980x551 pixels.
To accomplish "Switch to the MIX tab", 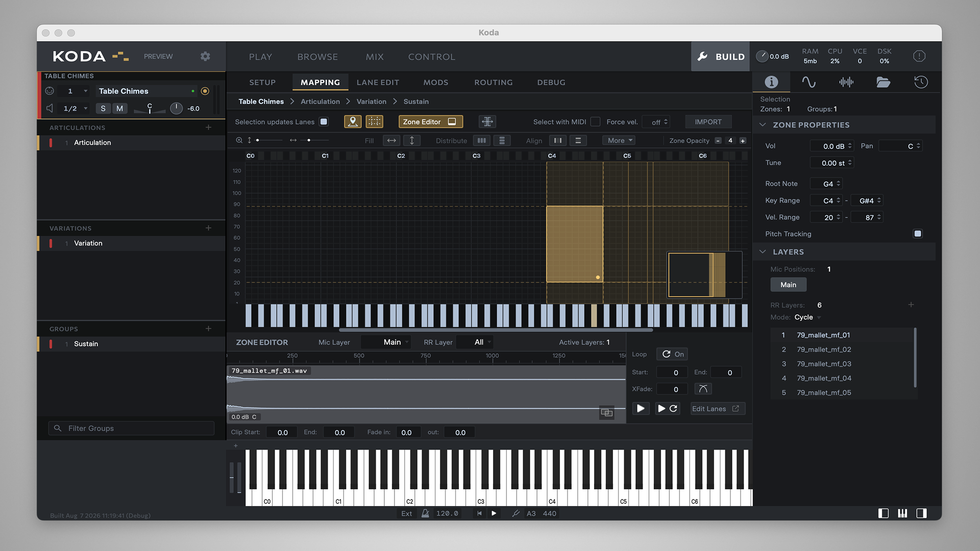I will tap(375, 57).
